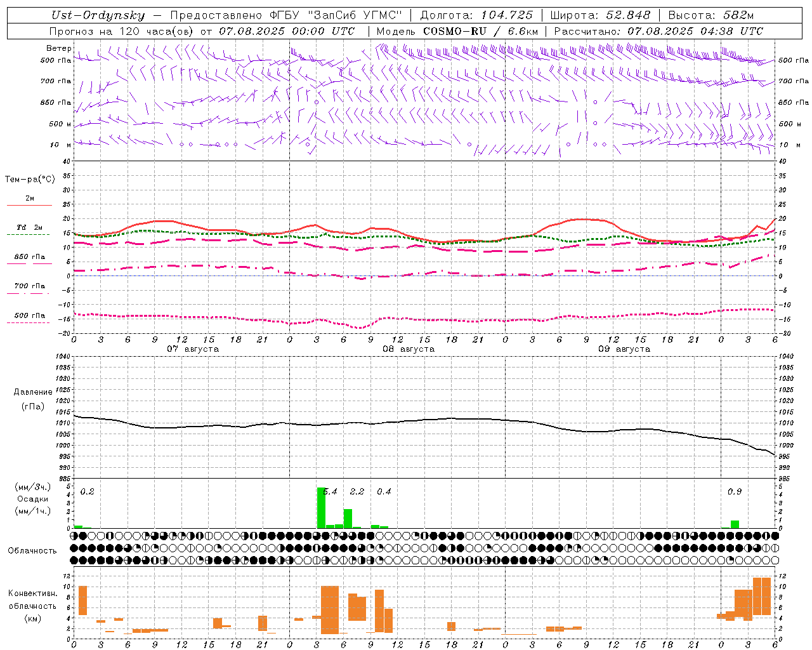Click the 'Модель COSMO-RU / 6.6км' label
This screenshot has height=650, width=812.
click(x=457, y=31)
